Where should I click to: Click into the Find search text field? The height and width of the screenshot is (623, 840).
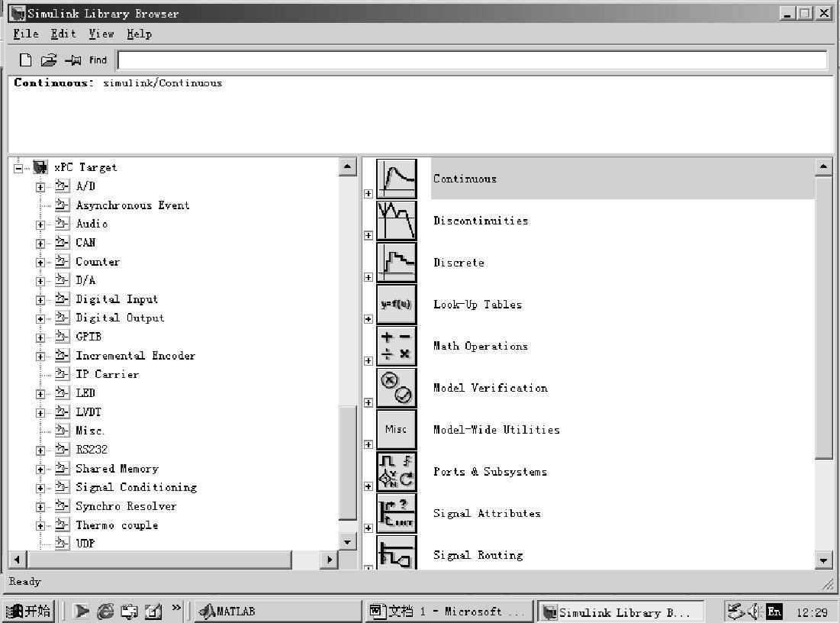pyautogui.click(x=472, y=60)
